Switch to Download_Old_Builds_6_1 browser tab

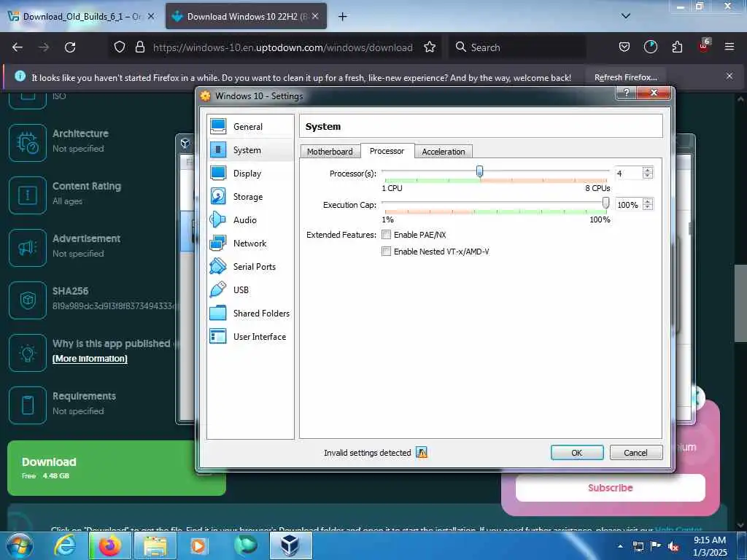click(x=82, y=17)
